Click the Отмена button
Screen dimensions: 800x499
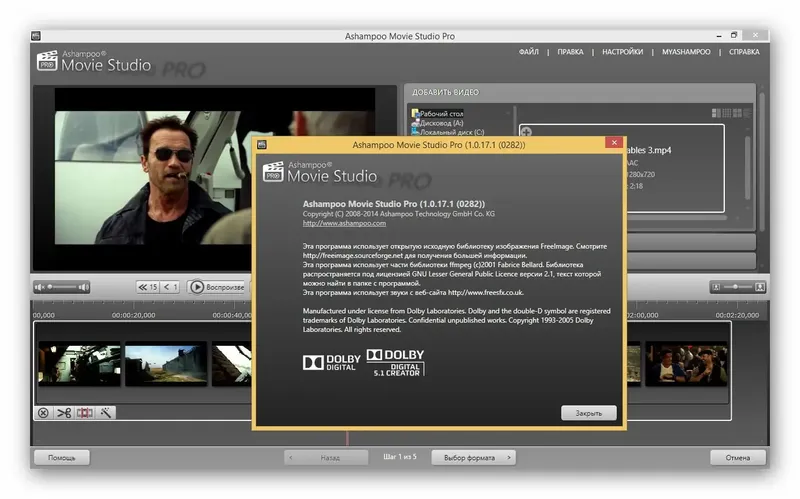pyautogui.click(x=738, y=458)
